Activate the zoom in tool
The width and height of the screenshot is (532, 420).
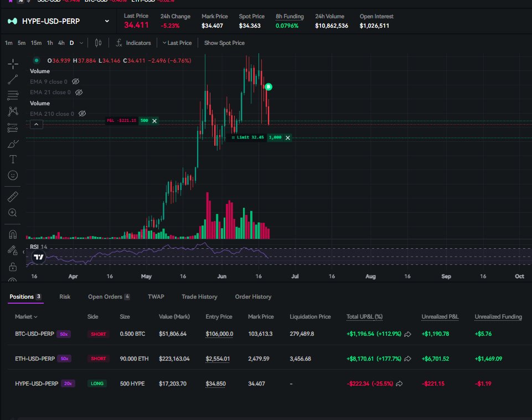(x=13, y=213)
